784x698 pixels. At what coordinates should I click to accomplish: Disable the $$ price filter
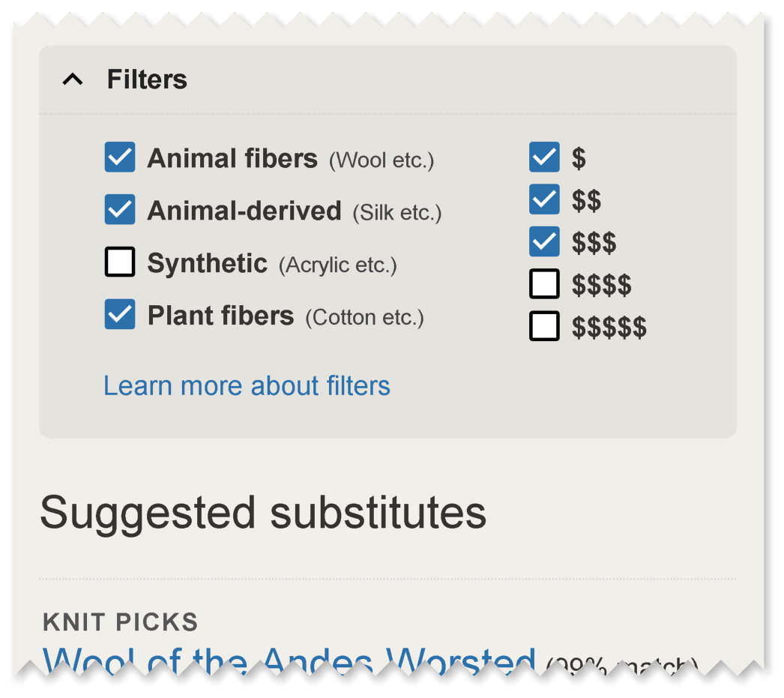(545, 200)
